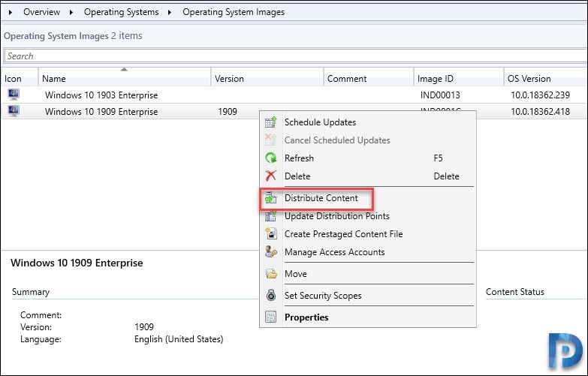Sort by the Image ID column header

pyautogui.click(x=459, y=78)
